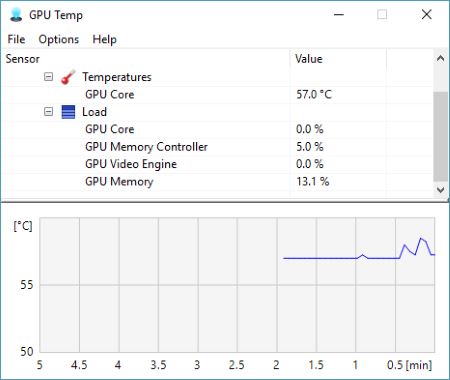Click the GPU Temp app icon in title bar

coord(16,15)
